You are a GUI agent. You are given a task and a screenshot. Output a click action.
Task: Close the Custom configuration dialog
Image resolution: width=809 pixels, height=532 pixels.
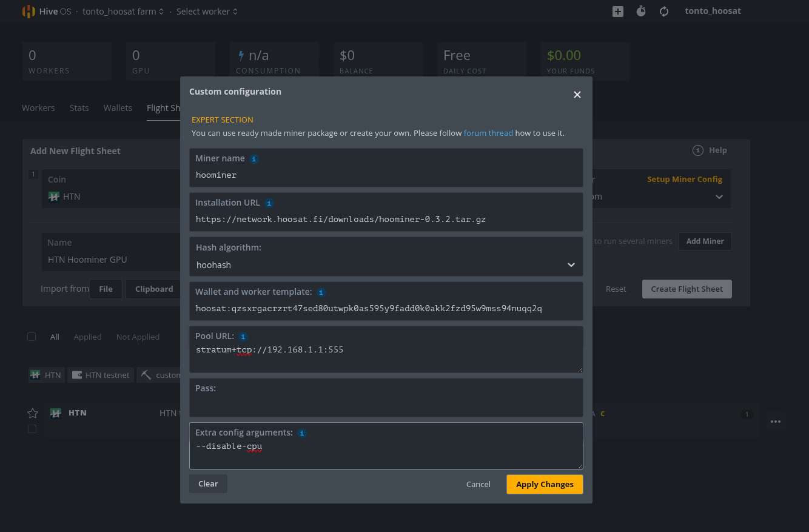pyautogui.click(x=577, y=94)
